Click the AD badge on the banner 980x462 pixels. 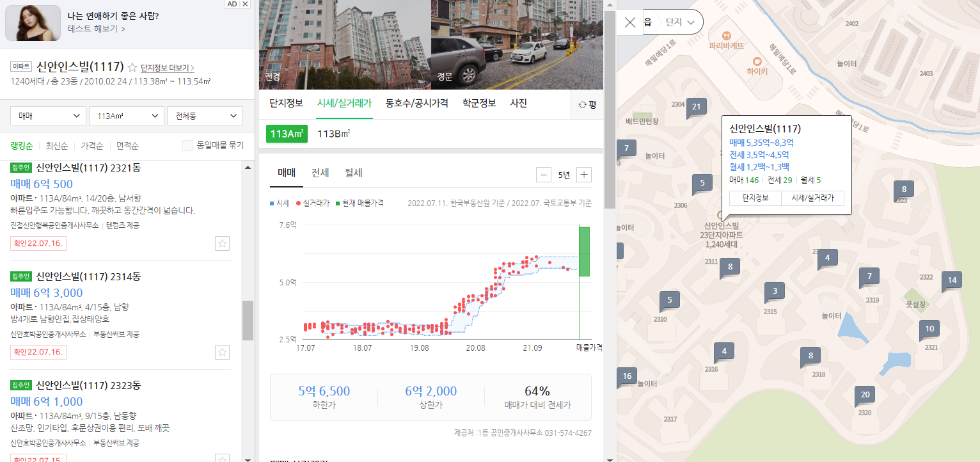pyautogui.click(x=232, y=4)
